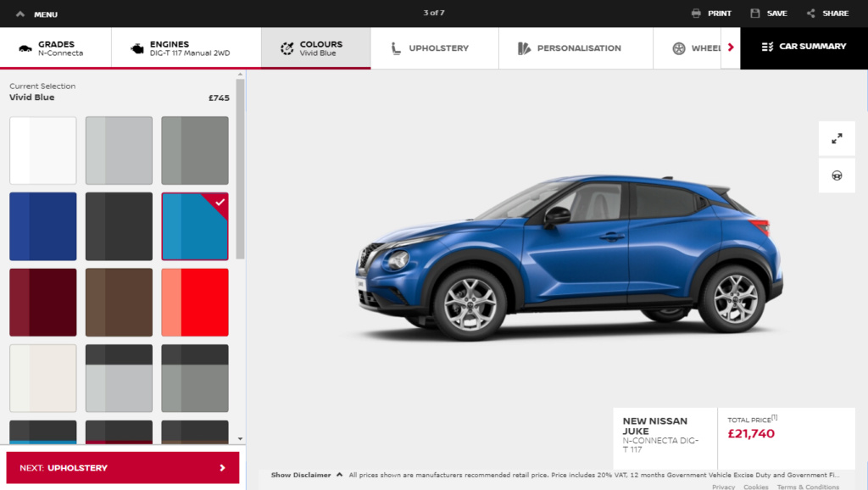Open Terms & Conditions link
The height and width of the screenshot is (490, 868).
click(808, 487)
